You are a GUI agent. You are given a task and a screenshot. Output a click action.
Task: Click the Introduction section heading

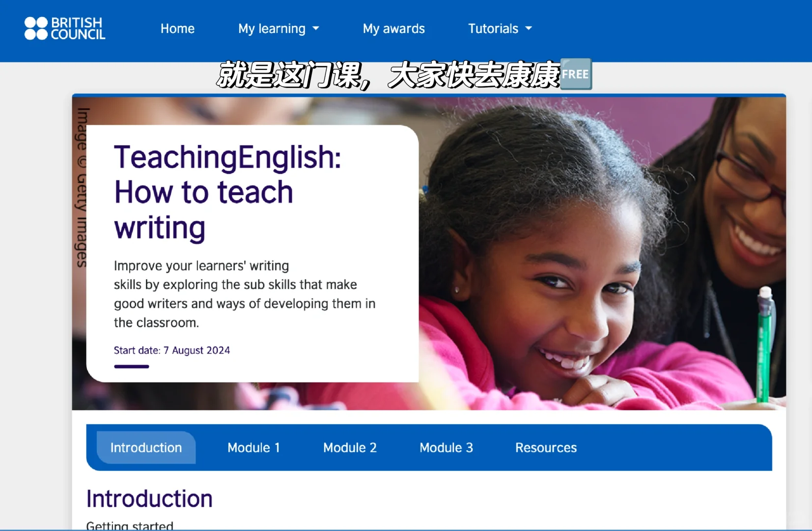[x=149, y=499]
